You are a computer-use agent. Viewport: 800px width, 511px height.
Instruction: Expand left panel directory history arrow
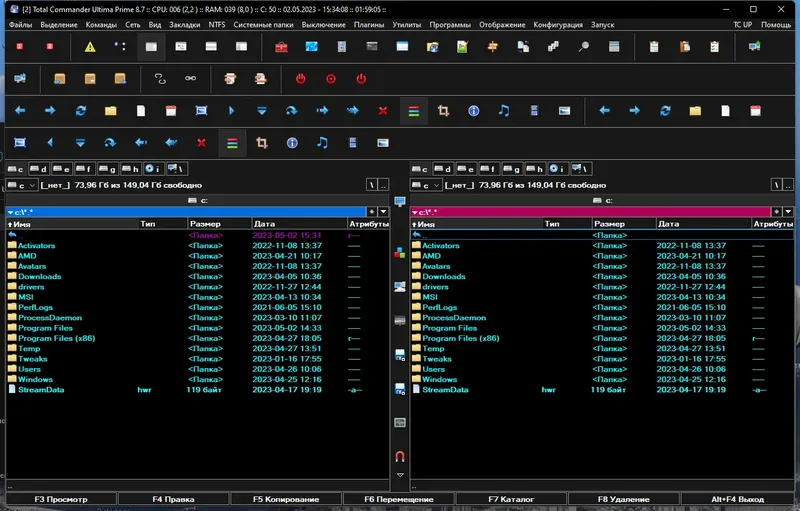[x=383, y=212]
